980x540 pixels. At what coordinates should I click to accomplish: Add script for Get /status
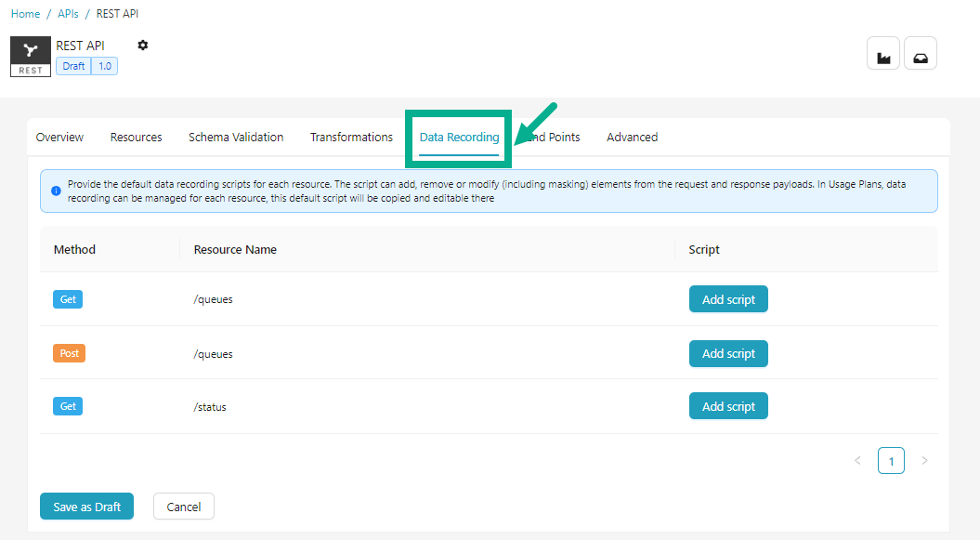coord(728,406)
